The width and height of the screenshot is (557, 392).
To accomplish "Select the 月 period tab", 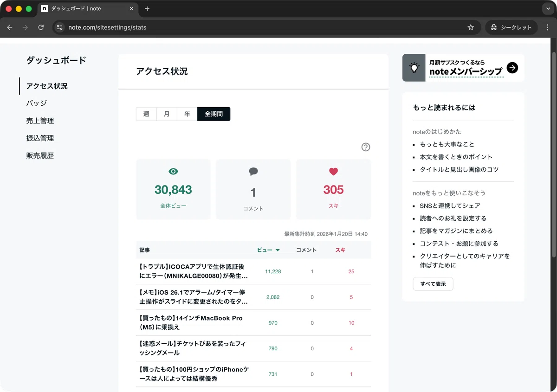I will point(167,114).
